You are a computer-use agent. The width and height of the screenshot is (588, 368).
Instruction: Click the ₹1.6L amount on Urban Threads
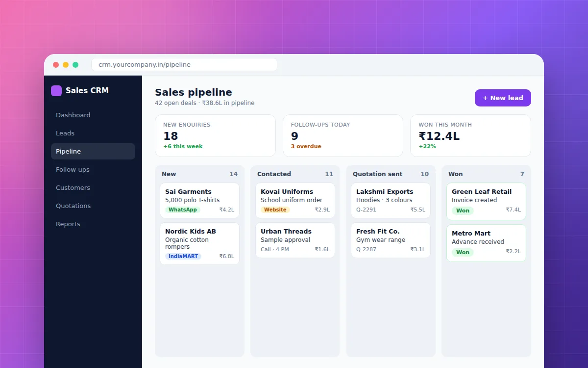pyautogui.click(x=322, y=249)
